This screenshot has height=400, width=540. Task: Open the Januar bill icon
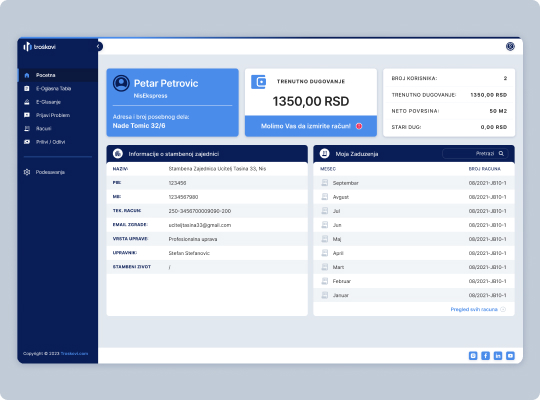[x=324, y=295]
